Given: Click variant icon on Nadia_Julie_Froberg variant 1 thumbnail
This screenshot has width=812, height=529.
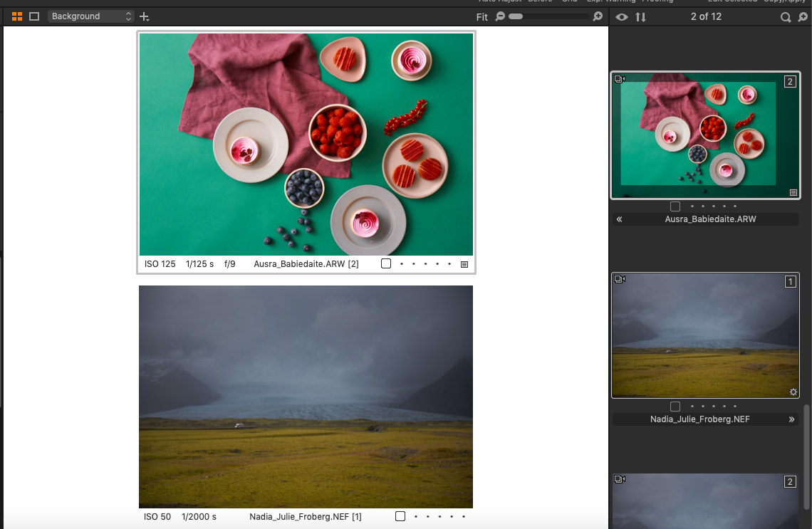Looking at the screenshot, I should point(620,279).
